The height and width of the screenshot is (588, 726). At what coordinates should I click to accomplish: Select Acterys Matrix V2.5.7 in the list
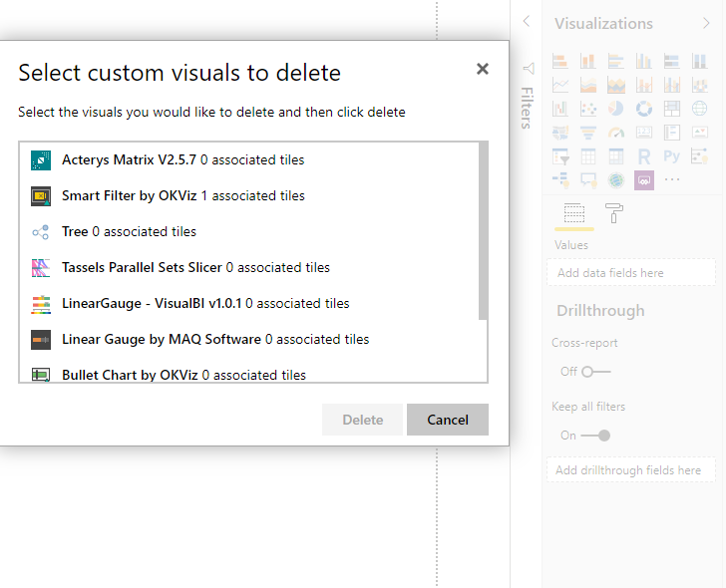click(249, 160)
